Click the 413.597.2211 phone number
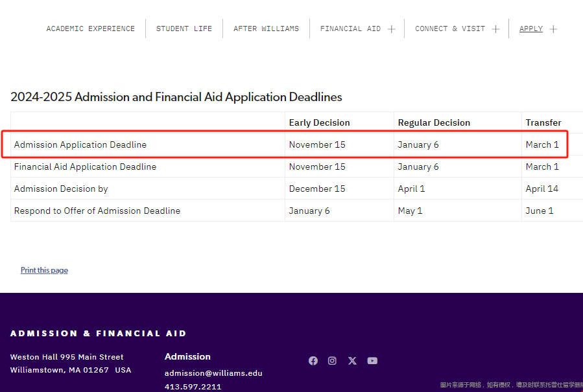The height and width of the screenshot is (392, 583). click(193, 387)
